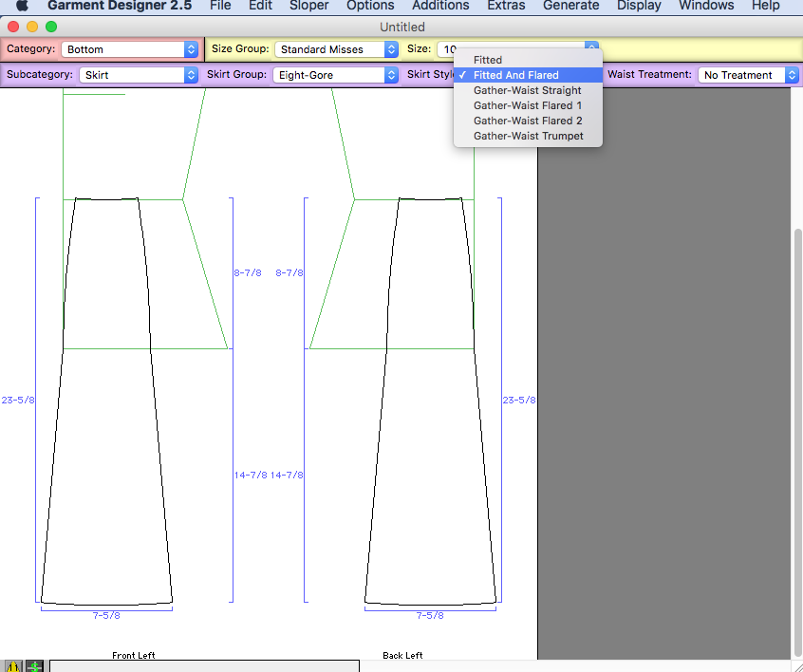Close the Untitled window
Image resolution: width=803 pixels, height=672 pixels.
click(x=13, y=27)
